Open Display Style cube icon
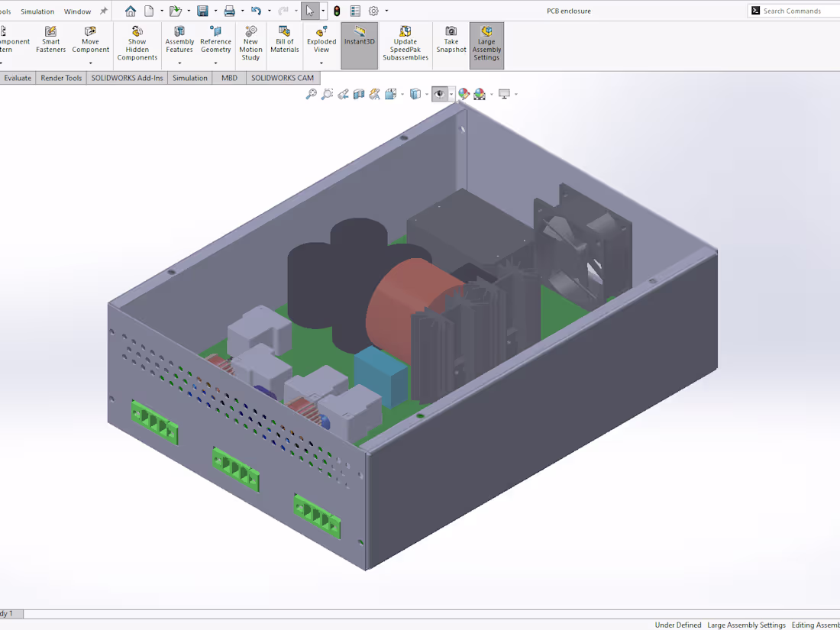 coord(415,94)
